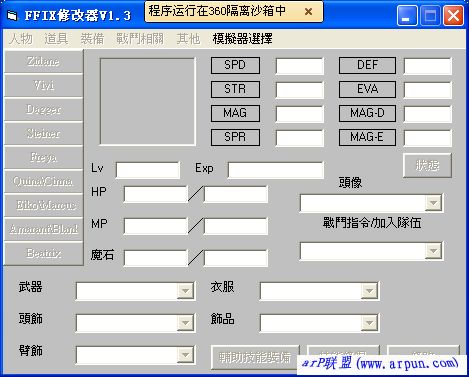
Task: Click the 狀態 status button
Action: coord(427,165)
